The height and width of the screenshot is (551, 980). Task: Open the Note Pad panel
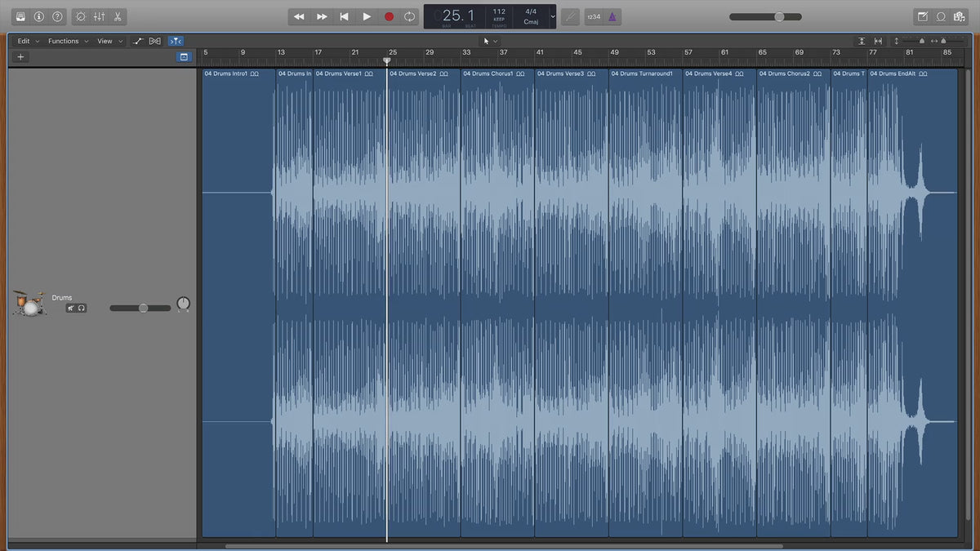point(923,16)
